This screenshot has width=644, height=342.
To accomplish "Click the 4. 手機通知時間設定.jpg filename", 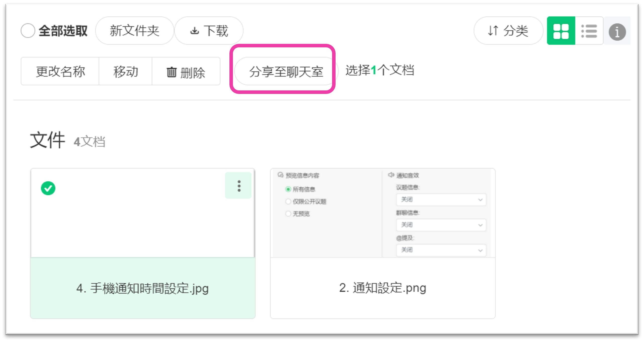I will click(x=142, y=288).
